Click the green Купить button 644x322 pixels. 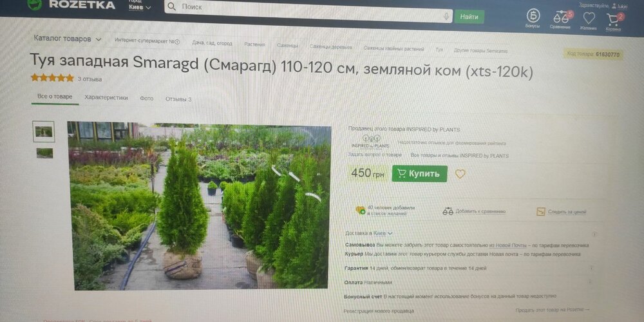419,173
